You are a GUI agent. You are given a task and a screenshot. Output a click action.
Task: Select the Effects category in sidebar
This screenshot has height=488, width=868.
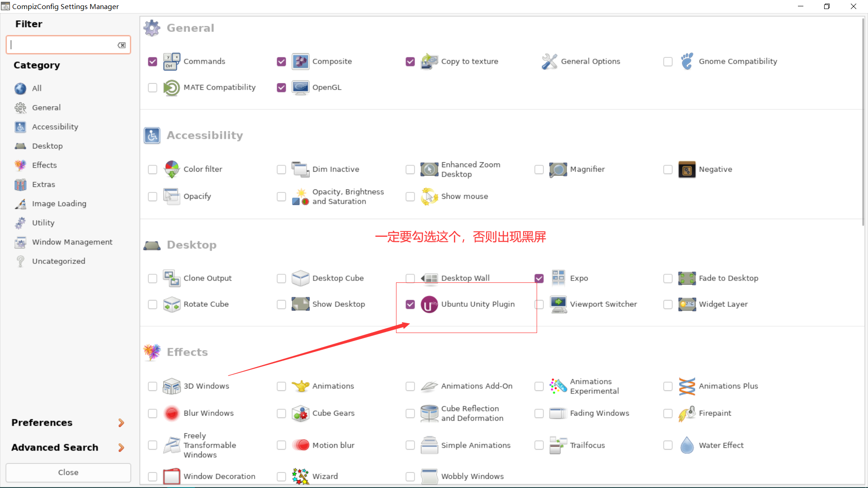tap(44, 165)
